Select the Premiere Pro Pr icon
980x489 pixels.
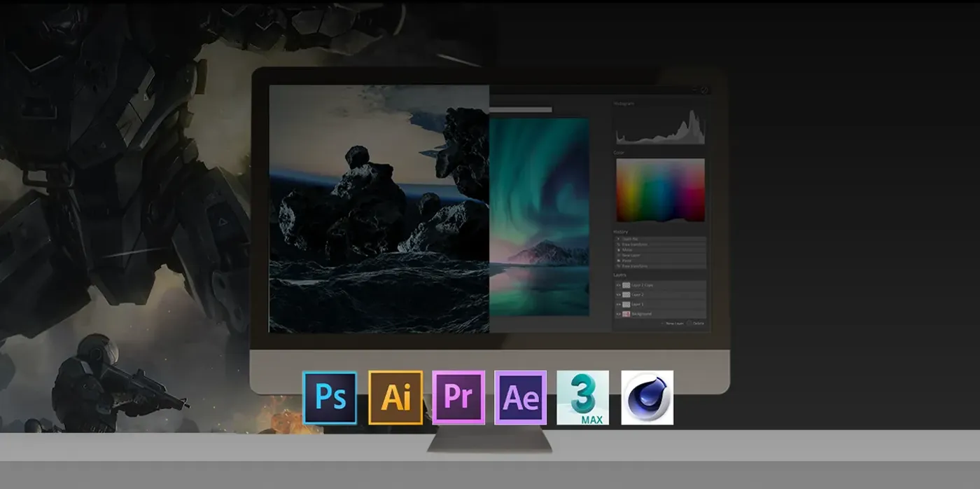[x=458, y=398]
